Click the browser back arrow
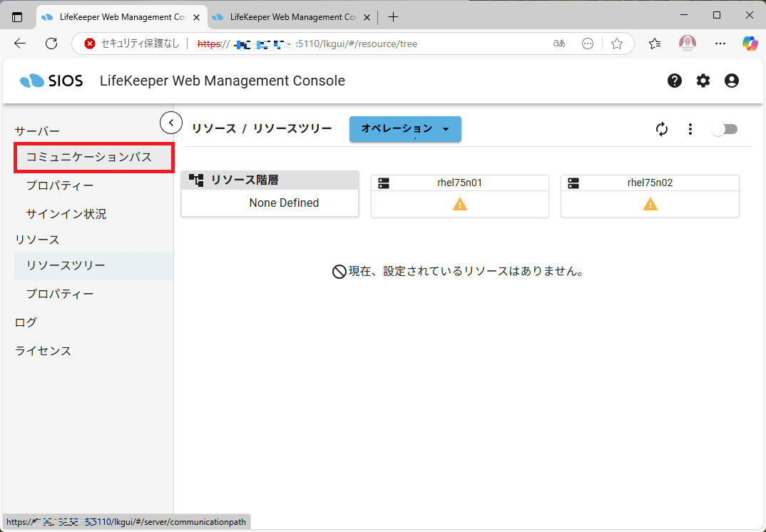766x532 pixels. tap(20, 44)
